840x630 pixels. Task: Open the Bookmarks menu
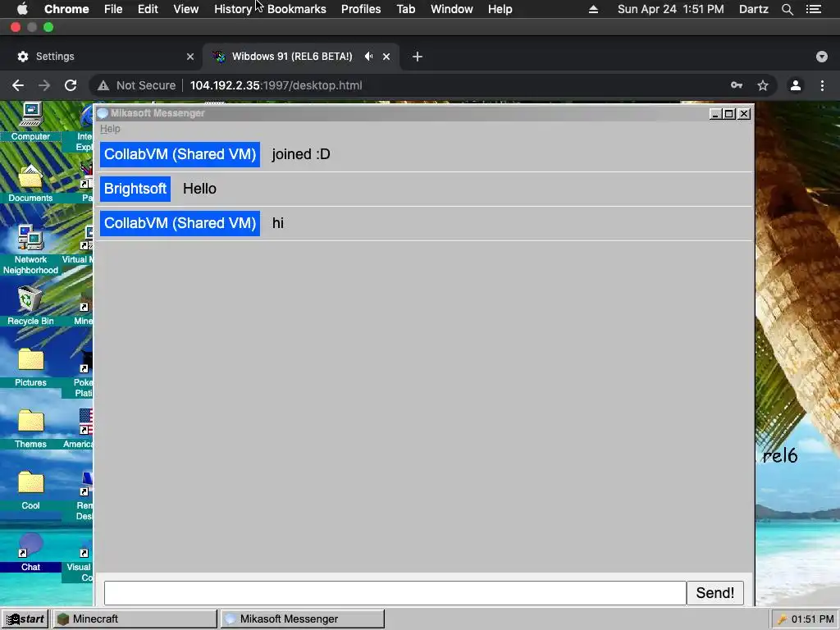297,9
